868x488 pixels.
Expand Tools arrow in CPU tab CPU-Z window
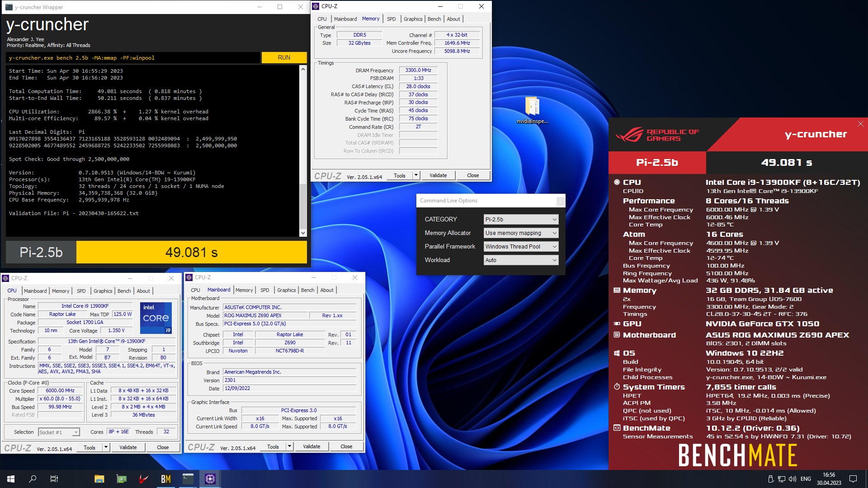pos(106,447)
